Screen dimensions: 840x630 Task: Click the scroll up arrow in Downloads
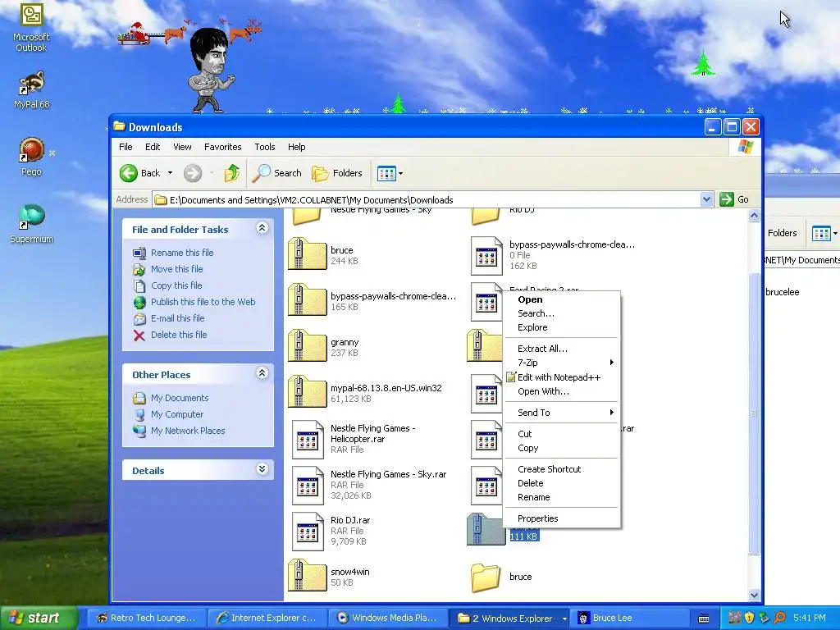click(x=754, y=216)
